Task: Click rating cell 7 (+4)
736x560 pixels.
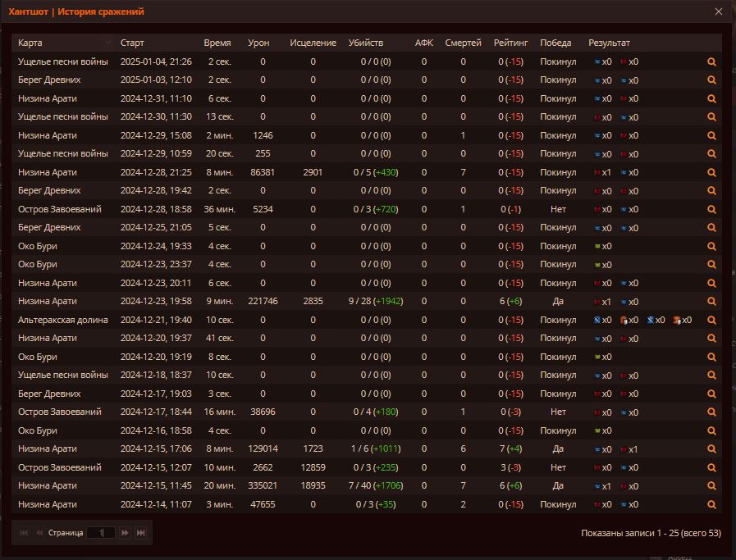Action: (510, 448)
